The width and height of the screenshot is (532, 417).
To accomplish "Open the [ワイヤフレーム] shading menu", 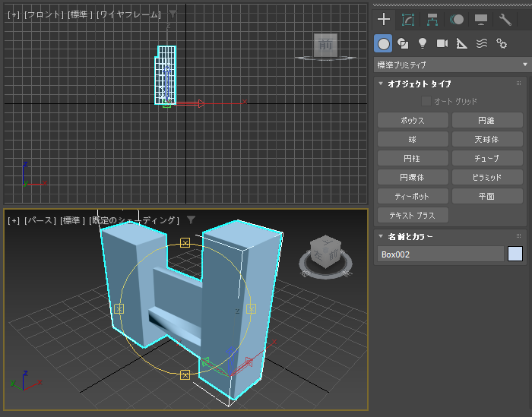I will point(128,14).
